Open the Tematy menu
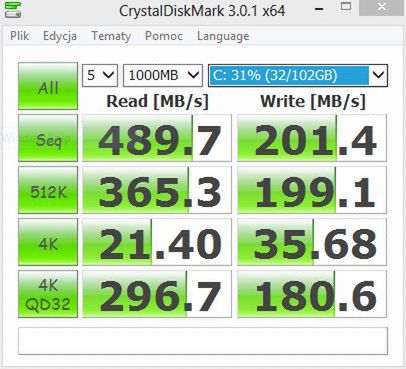 click(x=111, y=36)
